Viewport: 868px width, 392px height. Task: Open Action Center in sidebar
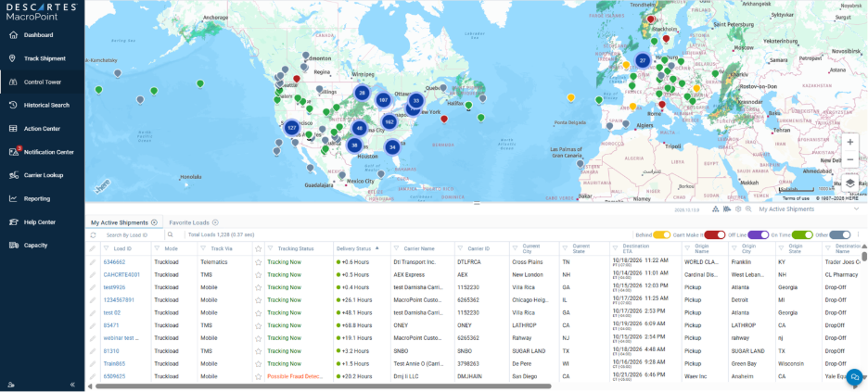click(x=42, y=129)
